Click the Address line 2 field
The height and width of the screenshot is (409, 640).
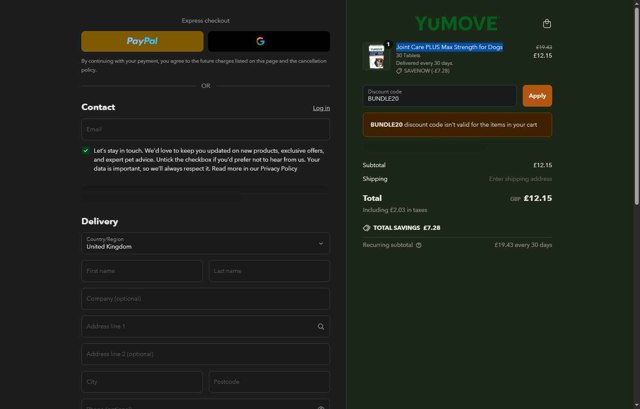205,354
